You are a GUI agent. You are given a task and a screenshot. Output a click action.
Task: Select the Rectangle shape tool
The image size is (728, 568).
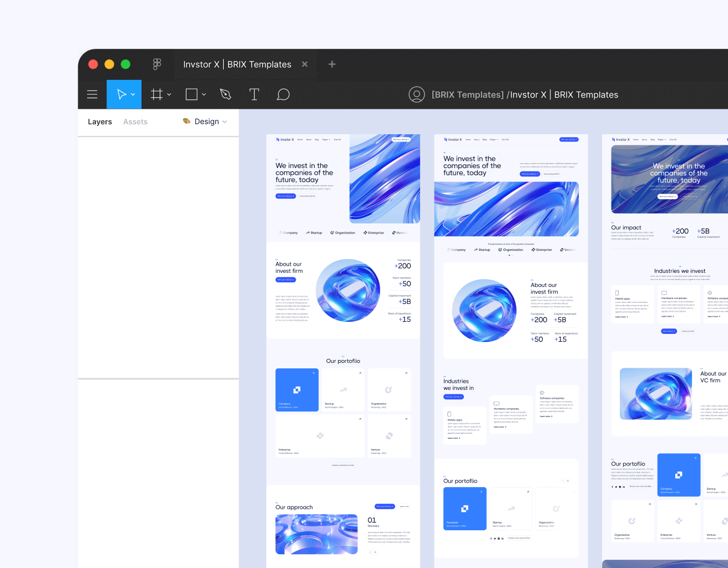pyautogui.click(x=191, y=94)
